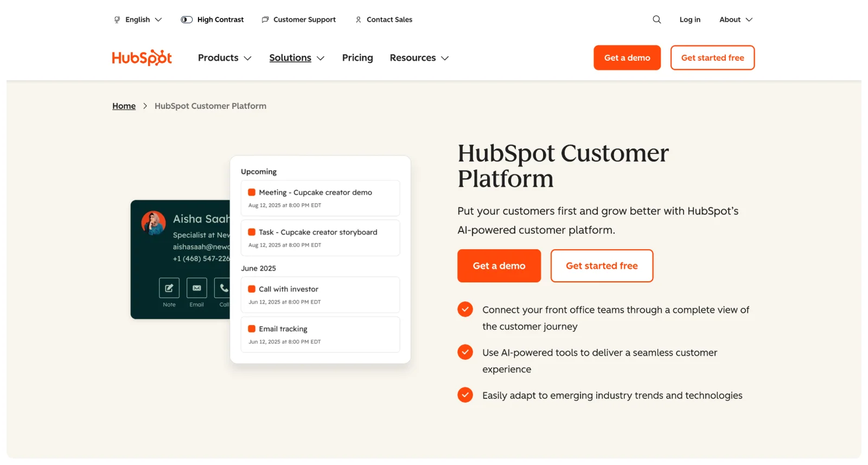Click the Upcoming heading

[259, 171]
